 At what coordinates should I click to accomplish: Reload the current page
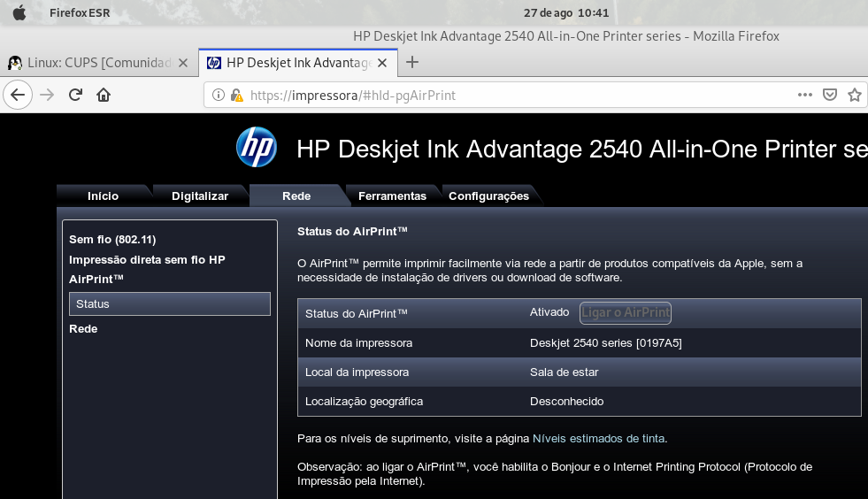[75, 96]
